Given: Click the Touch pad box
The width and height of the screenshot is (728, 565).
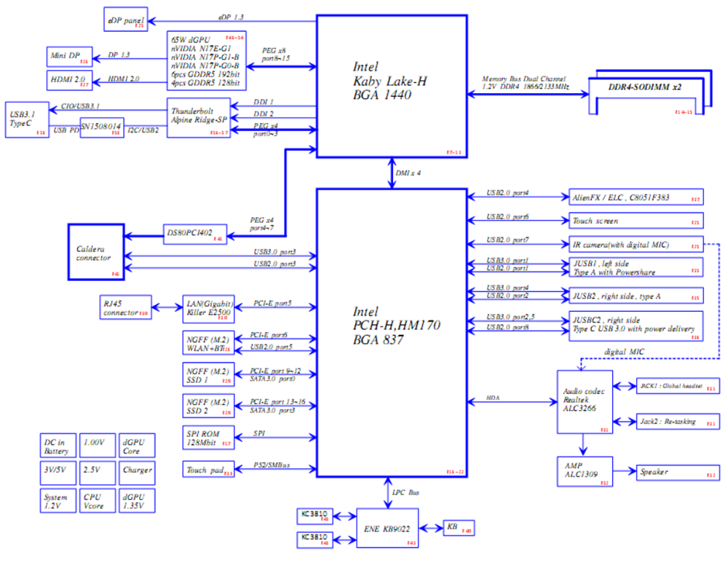Looking at the screenshot, I should pos(207,469).
